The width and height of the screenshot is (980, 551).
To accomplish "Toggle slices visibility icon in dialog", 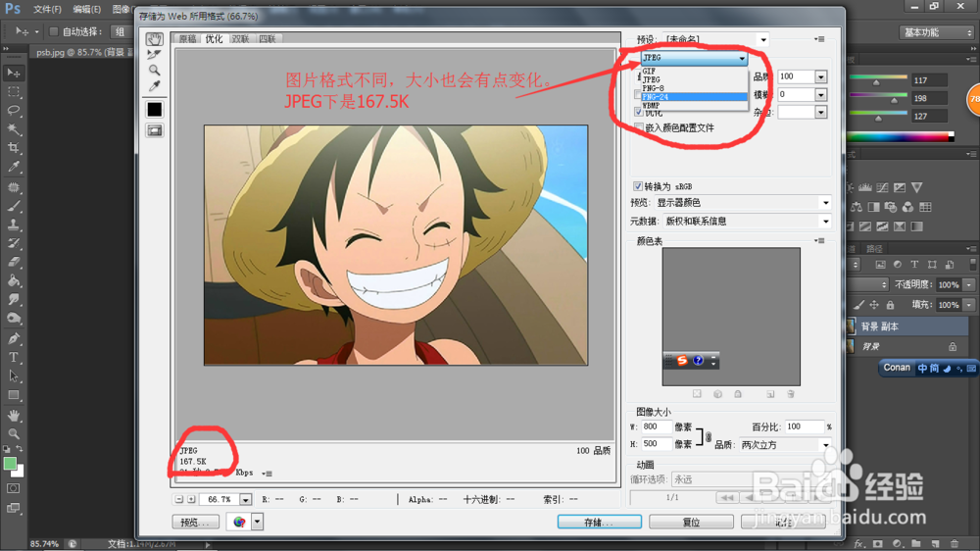I will pos(155,130).
